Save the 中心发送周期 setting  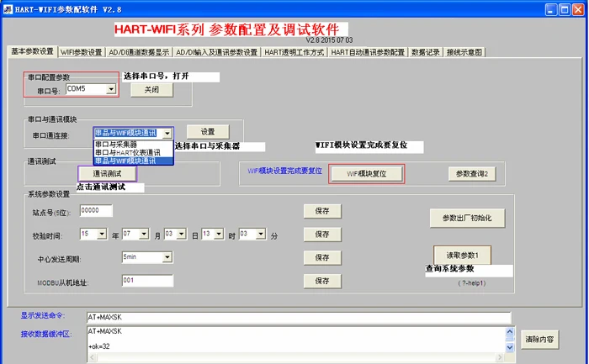coord(322,258)
